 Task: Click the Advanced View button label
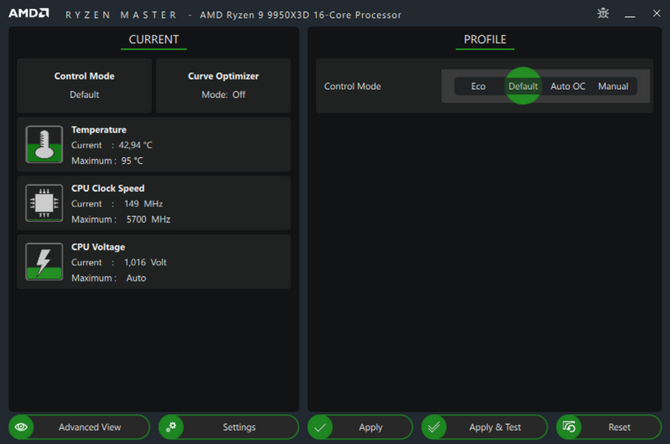[x=90, y=427]
